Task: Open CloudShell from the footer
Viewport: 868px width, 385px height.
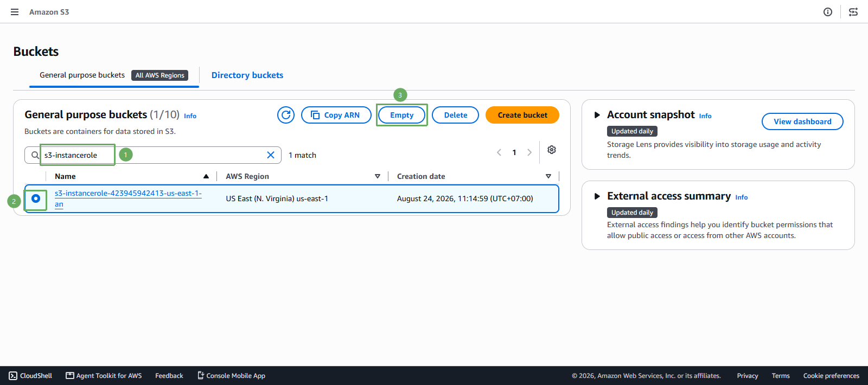Action: pos(30,376)
